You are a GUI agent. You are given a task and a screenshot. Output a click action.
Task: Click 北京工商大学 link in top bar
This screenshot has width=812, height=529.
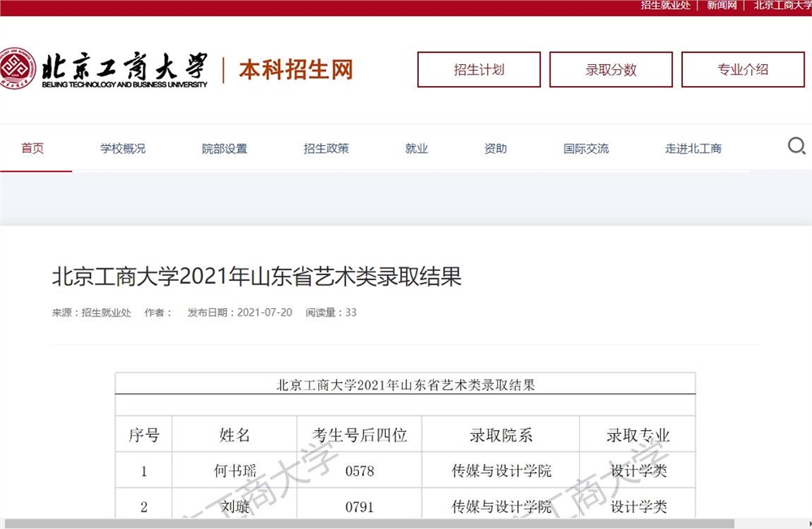pos(783,6)
